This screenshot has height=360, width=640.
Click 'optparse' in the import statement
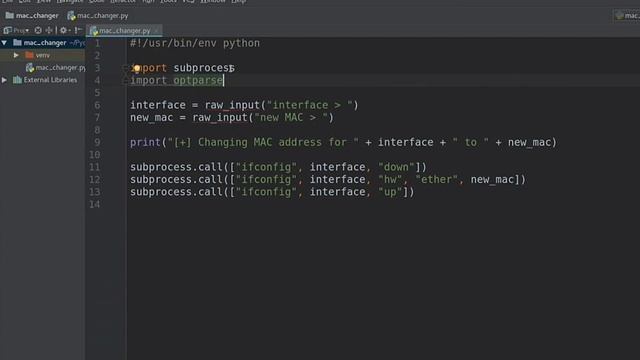pos(198,80)
